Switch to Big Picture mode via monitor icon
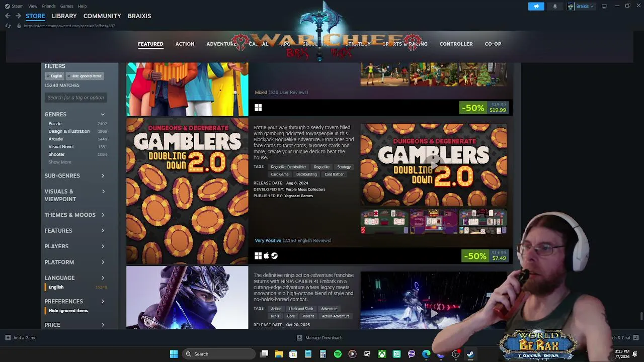 (604, 6)
